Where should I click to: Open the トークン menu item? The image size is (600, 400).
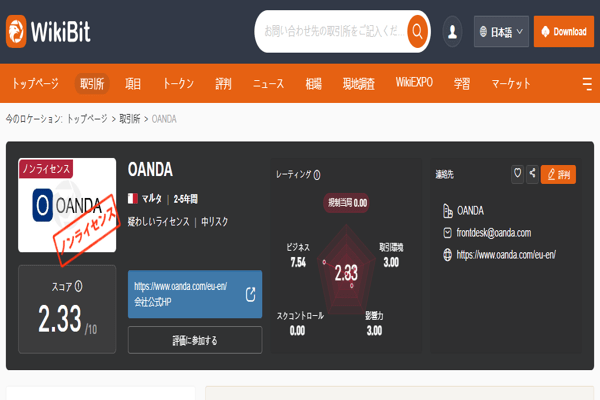click(x=178, y=83)
